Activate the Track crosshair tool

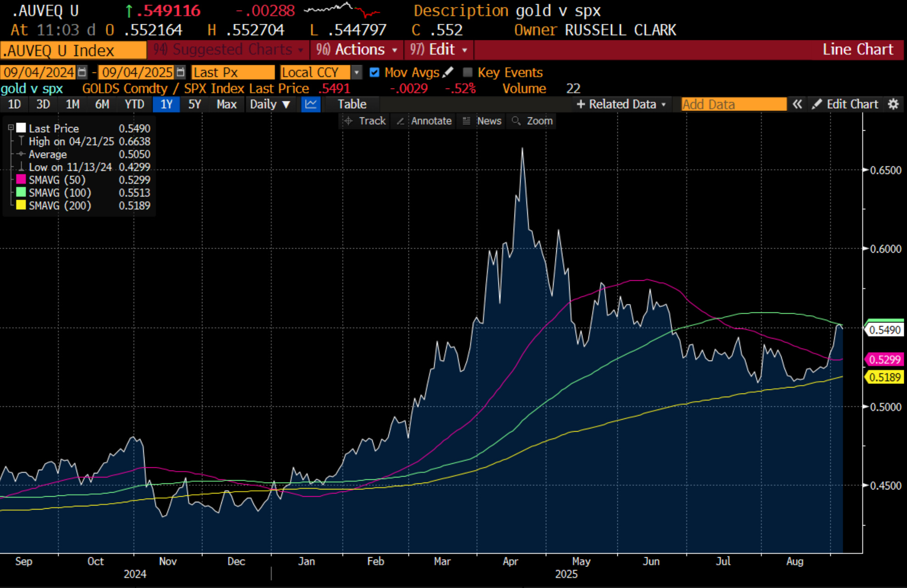[x=365, y=121]
